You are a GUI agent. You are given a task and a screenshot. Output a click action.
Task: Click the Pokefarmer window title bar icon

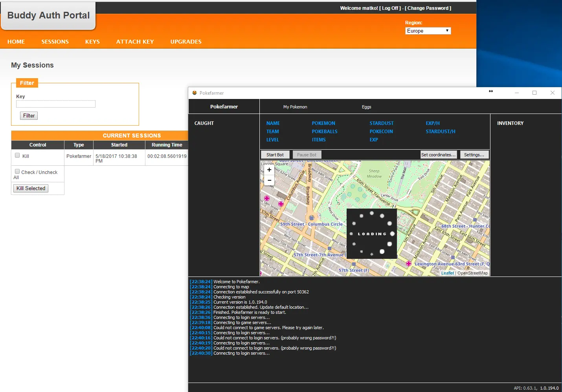tap(195, 93)
